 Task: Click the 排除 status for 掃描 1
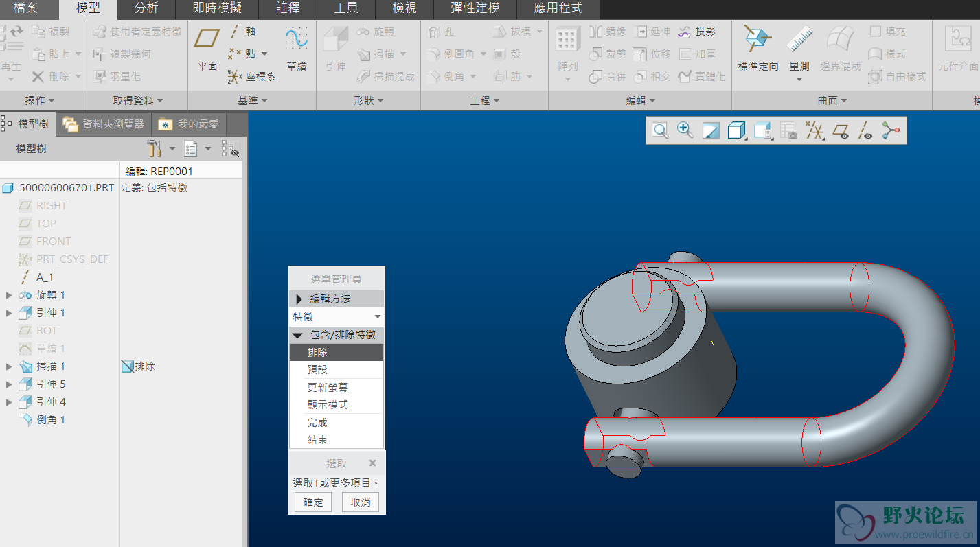[x=138, y=366]
